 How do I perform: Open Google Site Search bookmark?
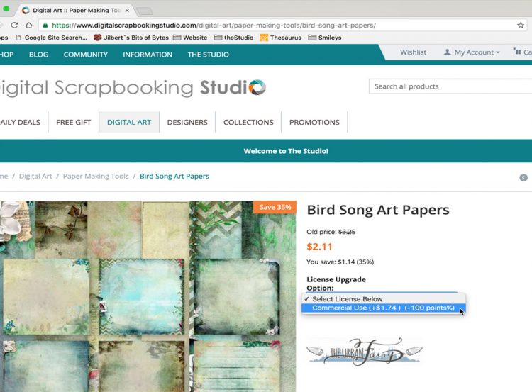[52, 38]
